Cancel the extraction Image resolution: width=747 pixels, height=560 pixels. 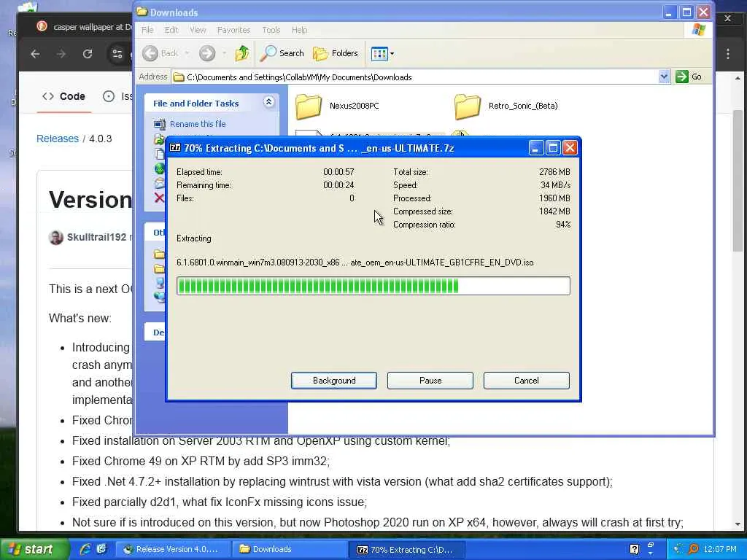527,381
